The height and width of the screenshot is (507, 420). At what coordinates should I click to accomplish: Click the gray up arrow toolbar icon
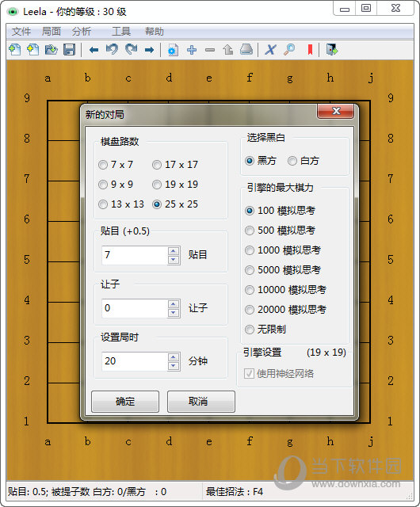tap(227, 50)
